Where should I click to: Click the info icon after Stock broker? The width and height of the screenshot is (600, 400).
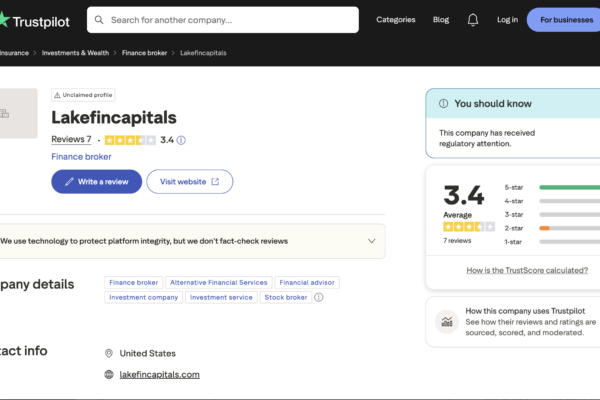[x=319, y=297]
